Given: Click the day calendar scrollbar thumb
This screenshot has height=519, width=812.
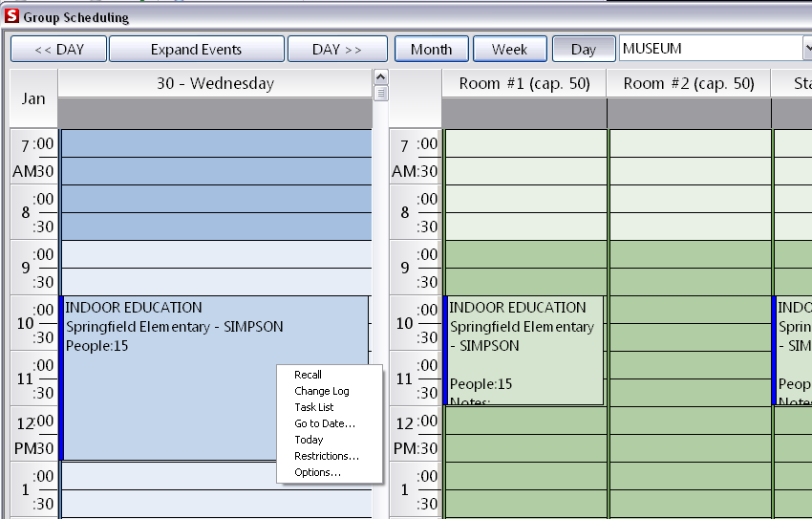Looking at the screenshot, I should click(x=380, y=94).
